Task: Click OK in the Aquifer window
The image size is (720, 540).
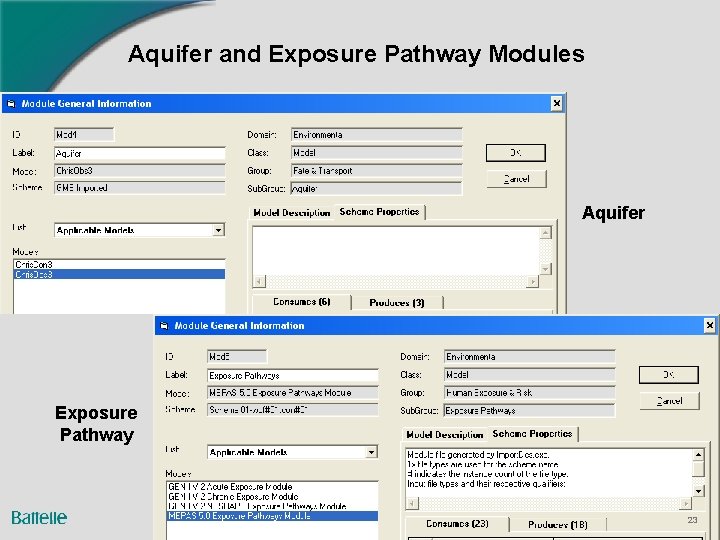Action: (x=516, y=153)
